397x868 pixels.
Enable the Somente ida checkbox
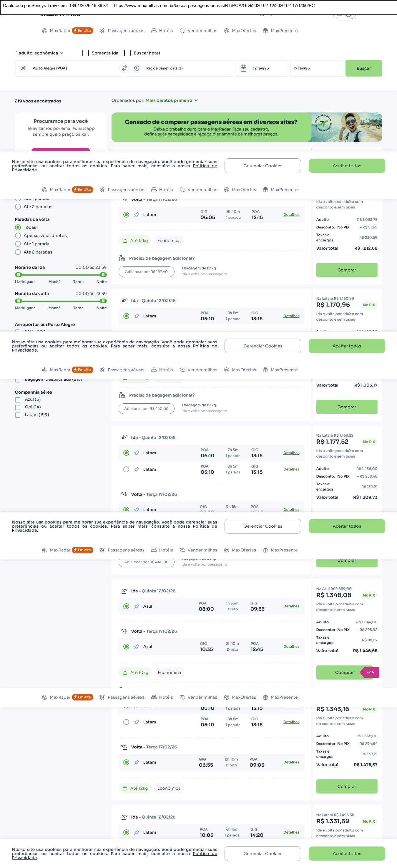(86, 53)
